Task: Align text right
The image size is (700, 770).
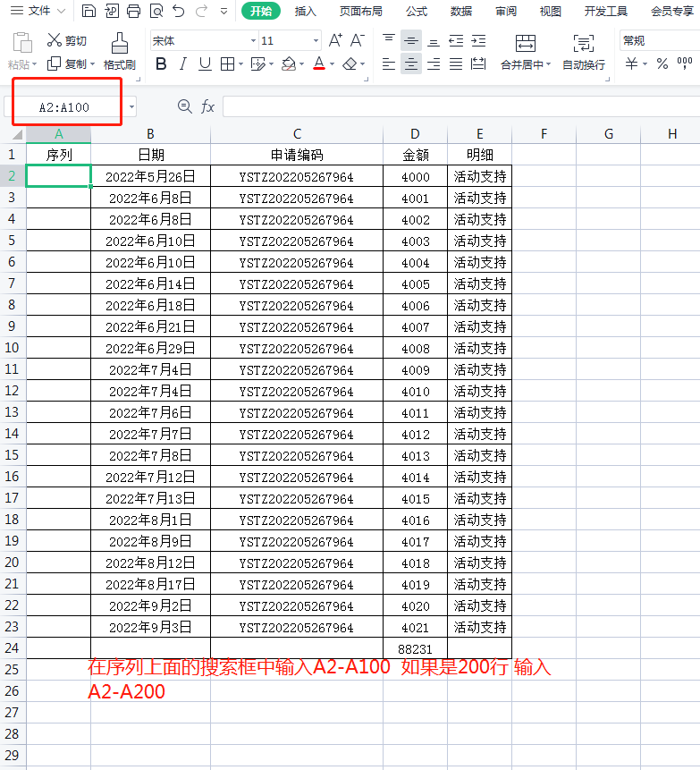Action: (434, 63)
